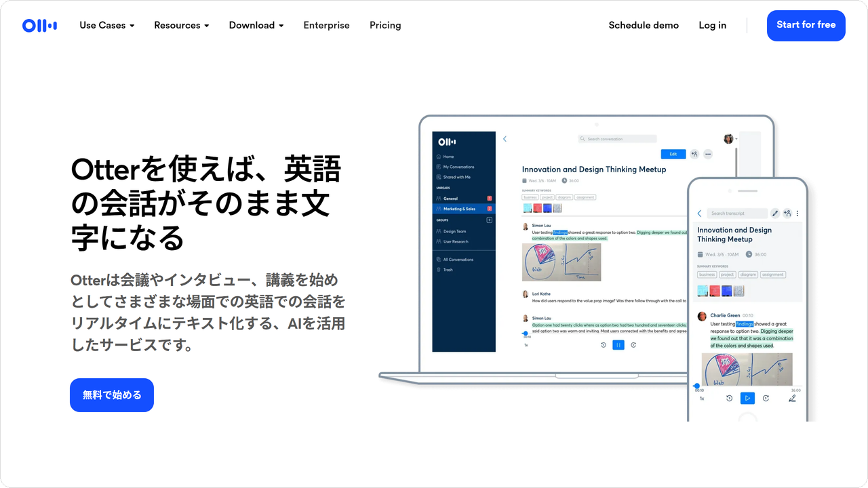Image resolution: width=868 pixels, height=488 pixels.
Task: Click the Schedule demo link
Action: tap(644, 25)
